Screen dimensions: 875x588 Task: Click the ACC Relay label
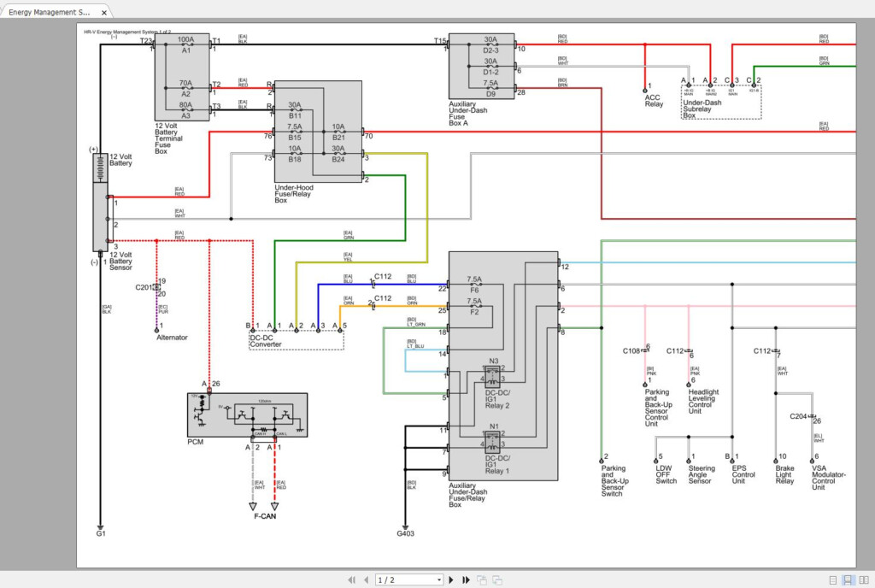[654, 101]
